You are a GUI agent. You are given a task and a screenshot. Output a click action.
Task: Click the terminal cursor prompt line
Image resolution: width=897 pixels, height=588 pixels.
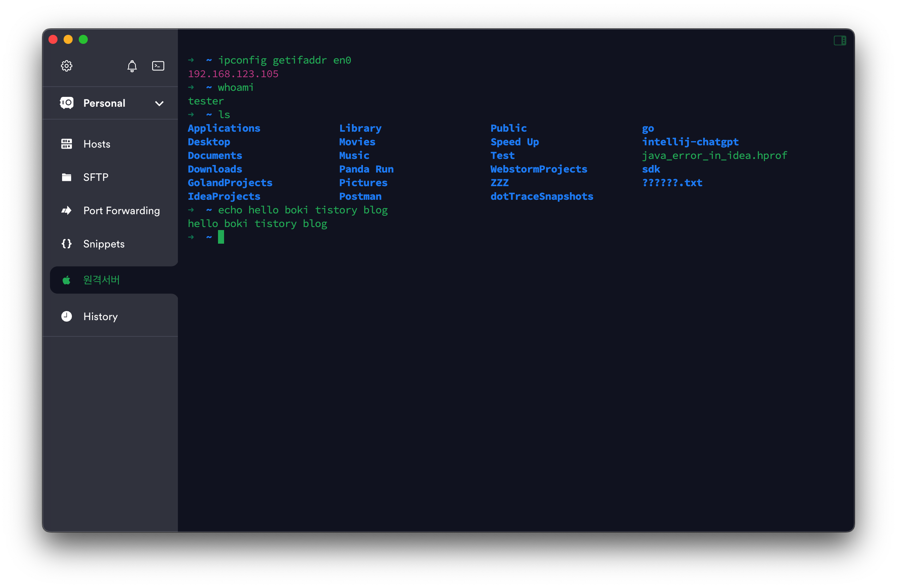coord(221,237)
